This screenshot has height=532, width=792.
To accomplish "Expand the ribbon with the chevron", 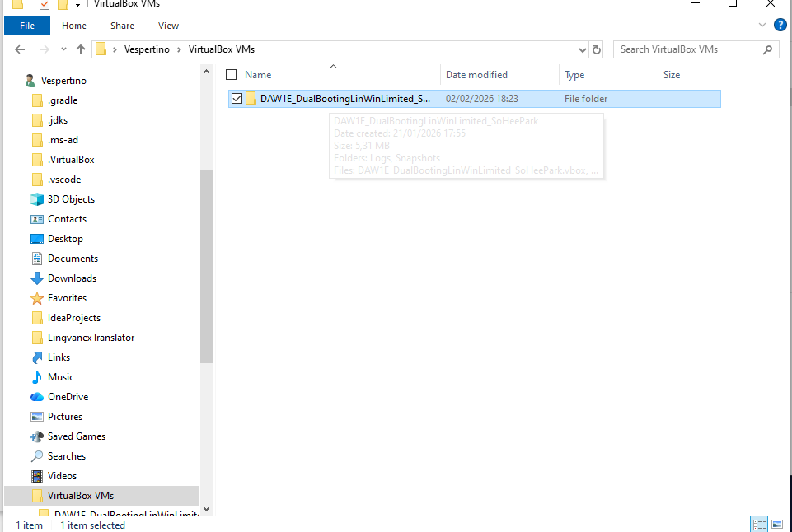I will point(762,25).
